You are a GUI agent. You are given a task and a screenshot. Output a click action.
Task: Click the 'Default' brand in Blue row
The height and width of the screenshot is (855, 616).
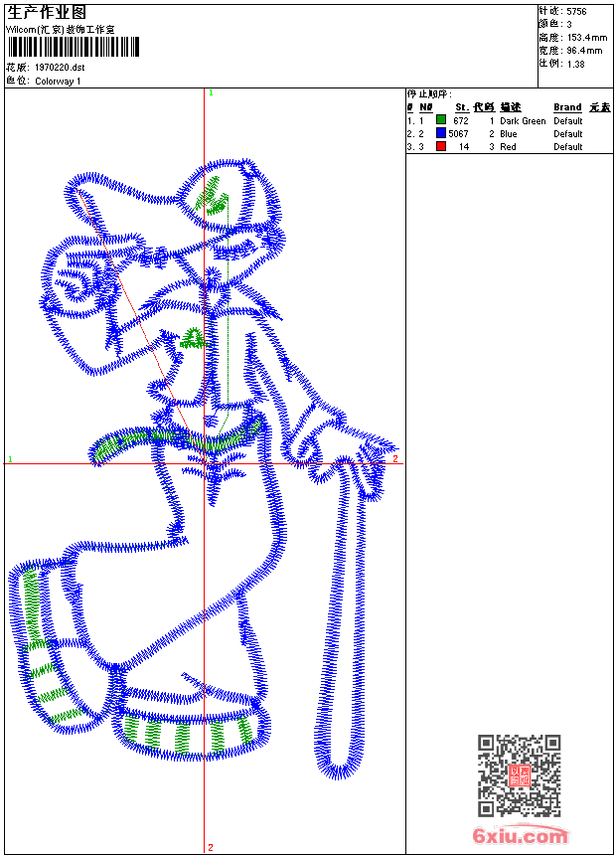tap(568, 133)
